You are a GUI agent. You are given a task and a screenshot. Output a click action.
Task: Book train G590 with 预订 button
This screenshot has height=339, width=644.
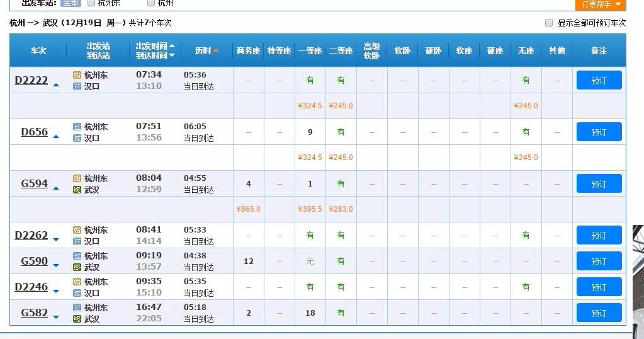[599, 261]
